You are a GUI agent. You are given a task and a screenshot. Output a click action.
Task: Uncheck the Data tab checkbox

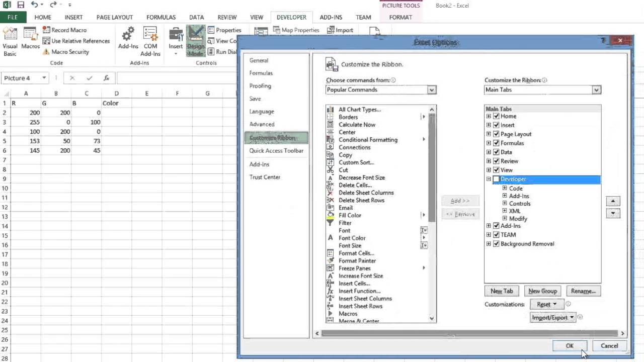pyautogui.click(x=496, y=152)
